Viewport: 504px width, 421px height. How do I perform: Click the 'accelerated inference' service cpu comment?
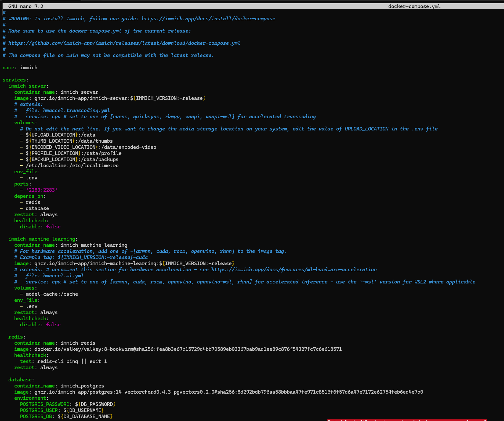click(245, 282)
